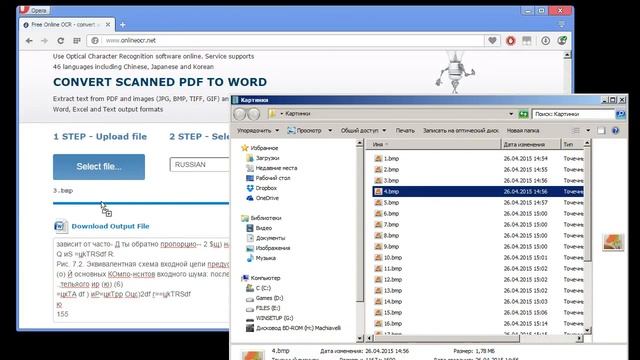Viewport: 640px width, 360px height.
Task: Sort by Имя column header
Action: [436, 144]
